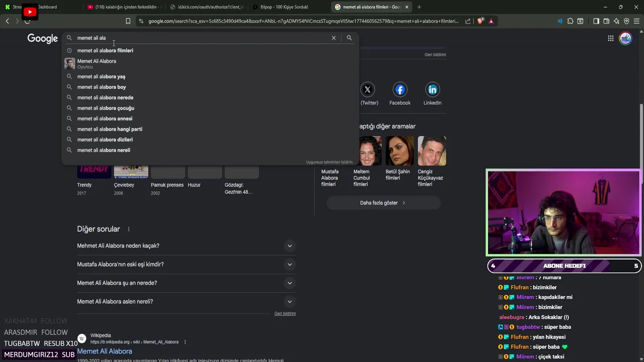
Task: Open the LinkedIn profile icon
Action: [432, 89]
